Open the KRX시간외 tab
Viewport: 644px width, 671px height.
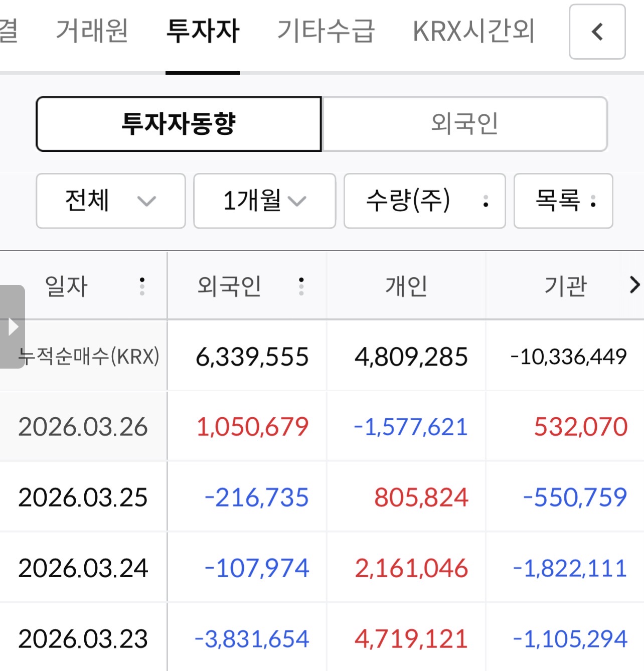point(473,31)
